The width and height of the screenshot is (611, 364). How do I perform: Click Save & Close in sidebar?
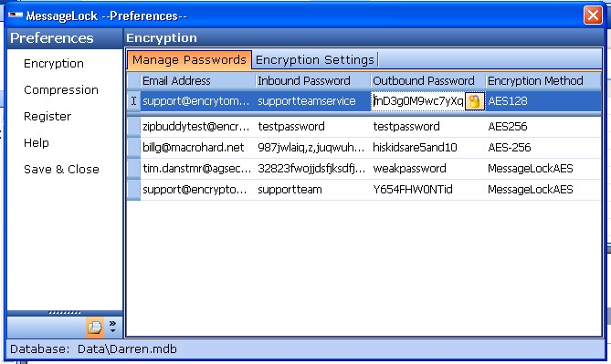point(61,170)
